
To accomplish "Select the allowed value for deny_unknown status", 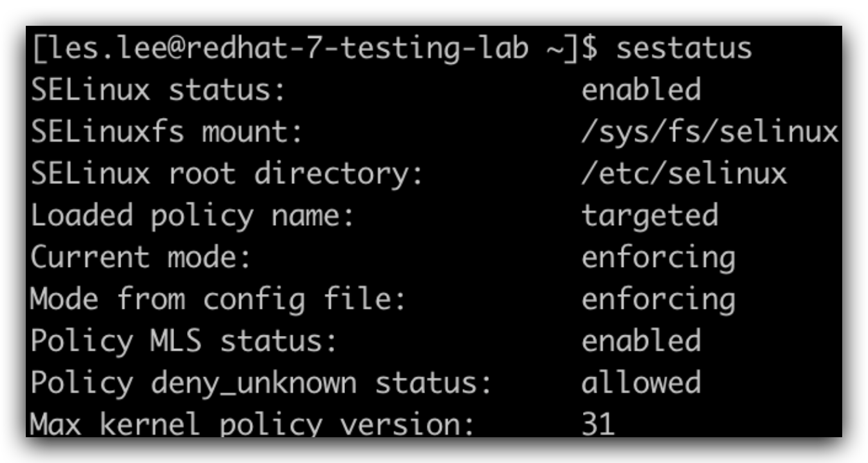I will point(641,384).
